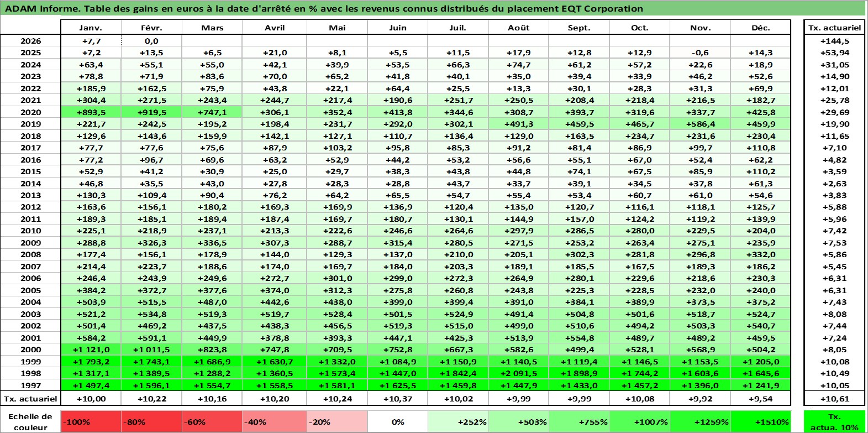The height and width of the screenshot is (433, 868).
Task: Click the 2008 year row label
Action: 30,254
